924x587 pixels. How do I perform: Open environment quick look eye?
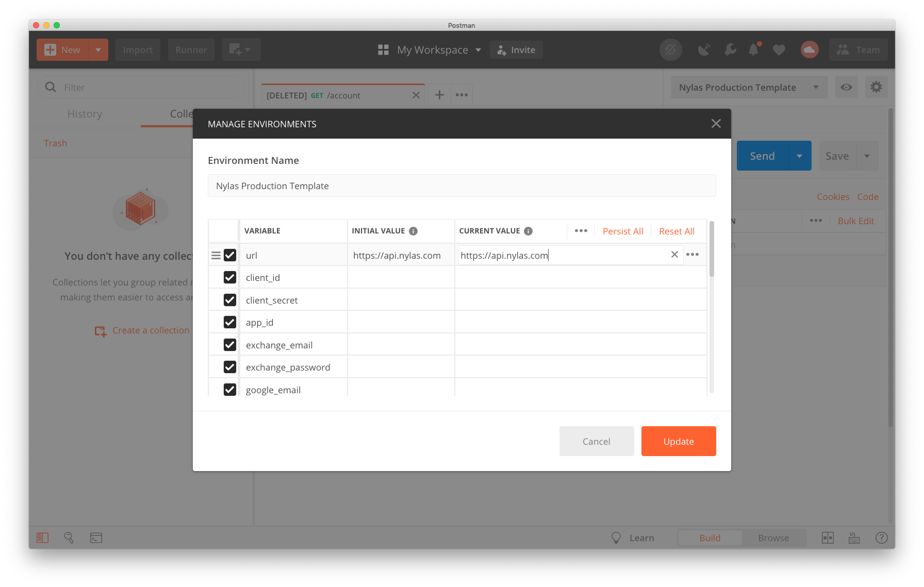(846, 87)
